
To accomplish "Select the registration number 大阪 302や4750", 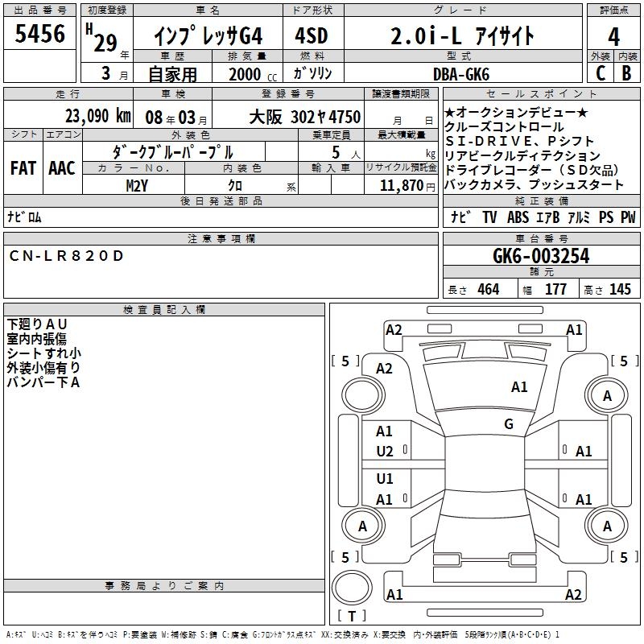I will click(x=305, y=117).
